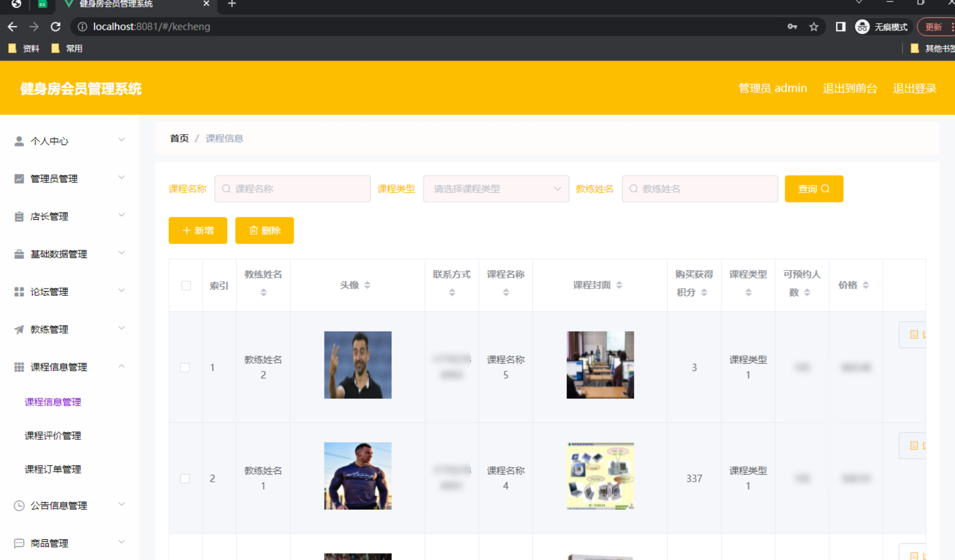Sort table by 购买获得积分 column arrows
This screenshot has width=955, height=560.
[704, 293]
